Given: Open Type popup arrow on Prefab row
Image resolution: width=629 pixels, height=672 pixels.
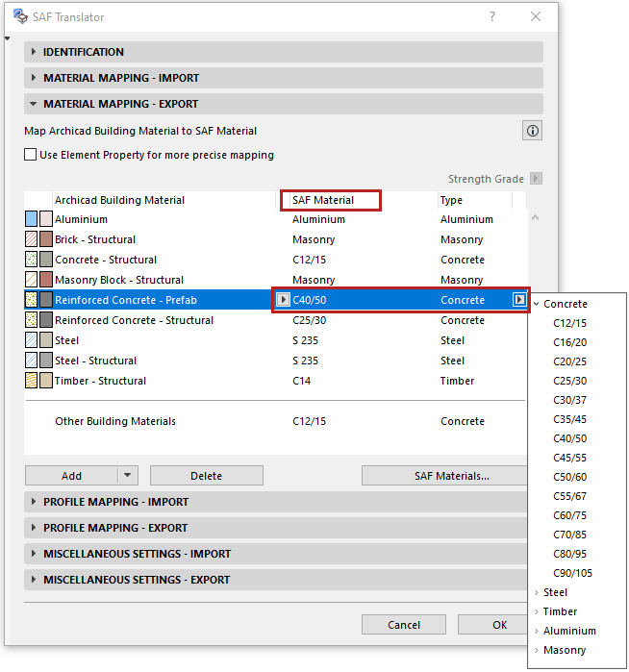Looking at the screenshot, I should tap(518, 300).
